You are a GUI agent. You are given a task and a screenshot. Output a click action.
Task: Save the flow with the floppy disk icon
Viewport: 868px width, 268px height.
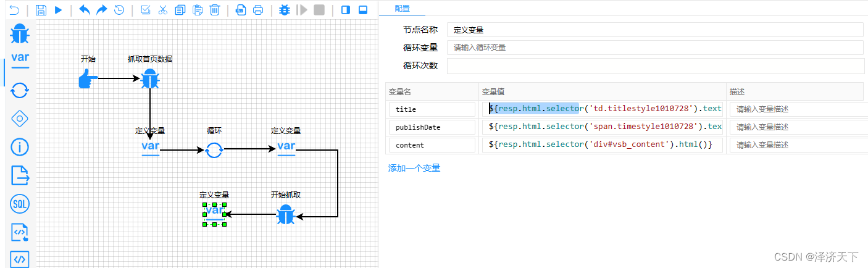[41, 10]
